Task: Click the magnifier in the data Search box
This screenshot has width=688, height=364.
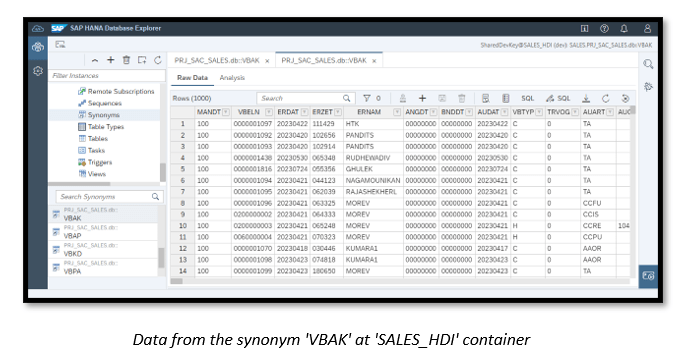Action: (x=347, y=98)
